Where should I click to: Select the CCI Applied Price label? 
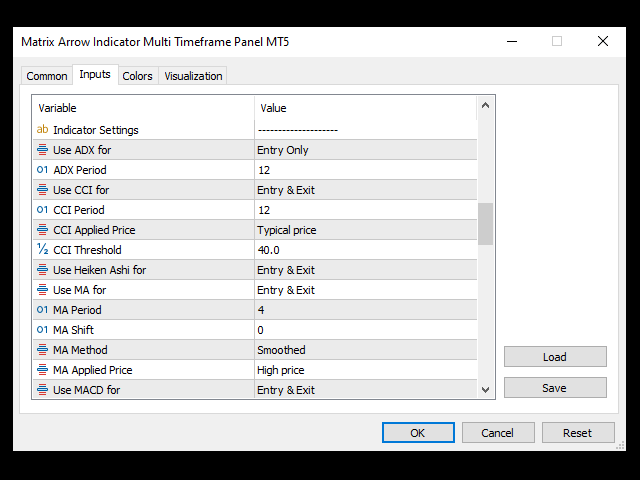click(x=94, y=230)
